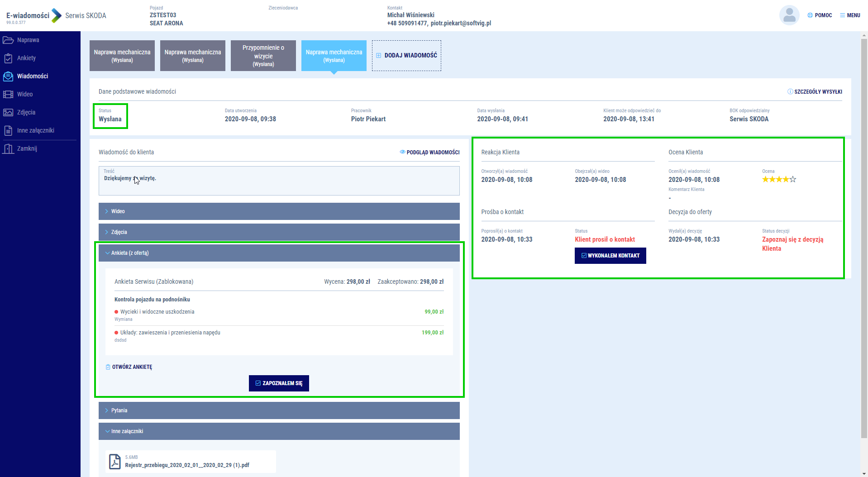Select the Przypomnienie o wizycie tab
The height and width of the screenshot is (477, 868).
[x=263, y=56]
